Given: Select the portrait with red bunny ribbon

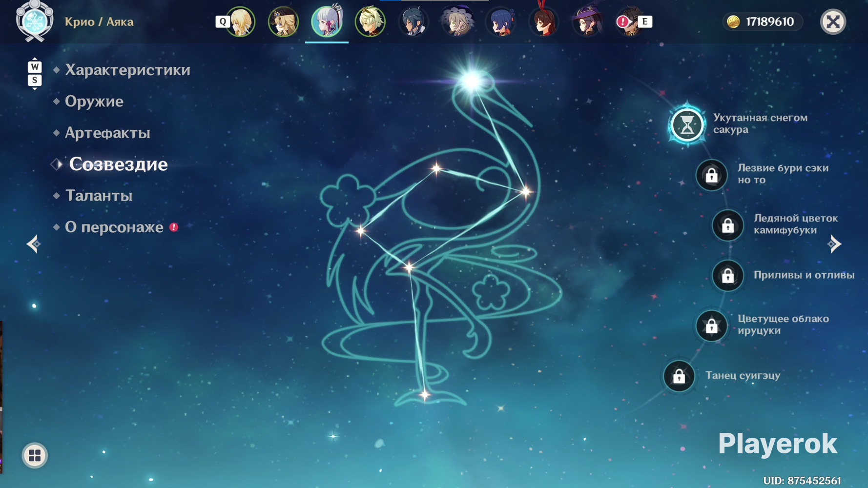Looking at the screenshot, I should point(543,20).
